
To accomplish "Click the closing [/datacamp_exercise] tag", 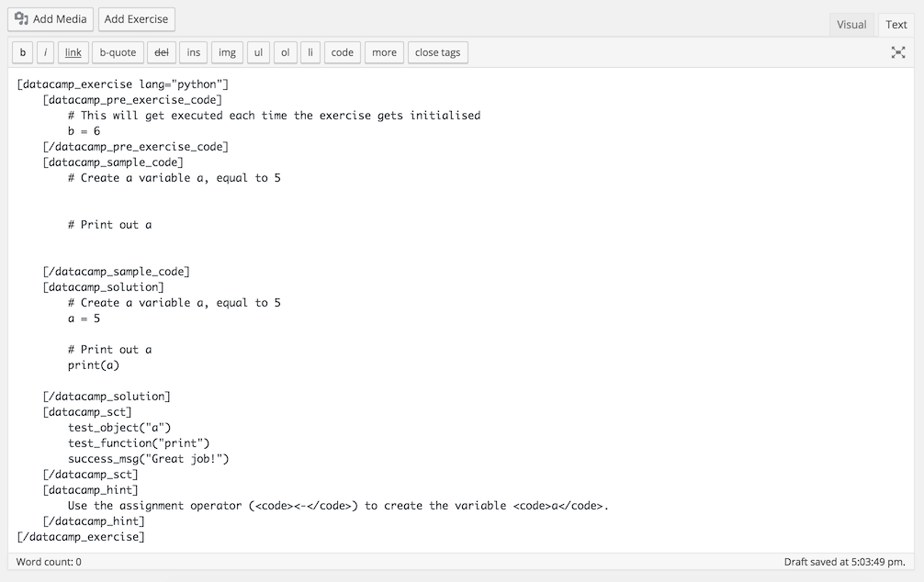I will click(x=81, y=537).
